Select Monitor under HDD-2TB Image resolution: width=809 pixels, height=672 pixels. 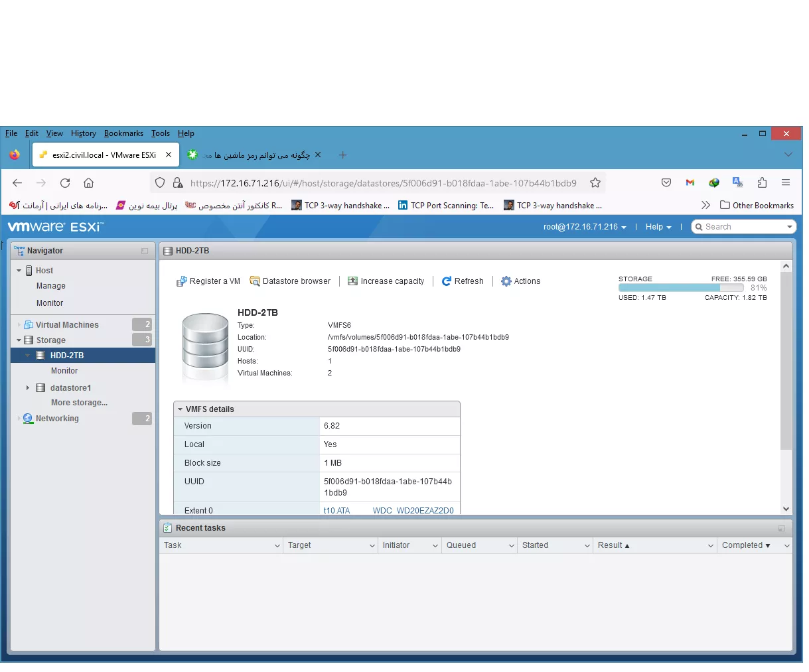point(64,371)
